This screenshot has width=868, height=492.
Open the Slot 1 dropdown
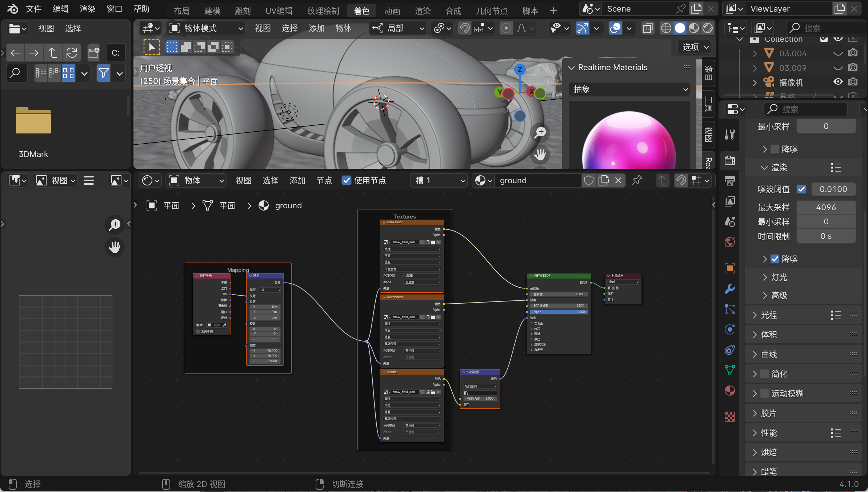tap(439, 180)
